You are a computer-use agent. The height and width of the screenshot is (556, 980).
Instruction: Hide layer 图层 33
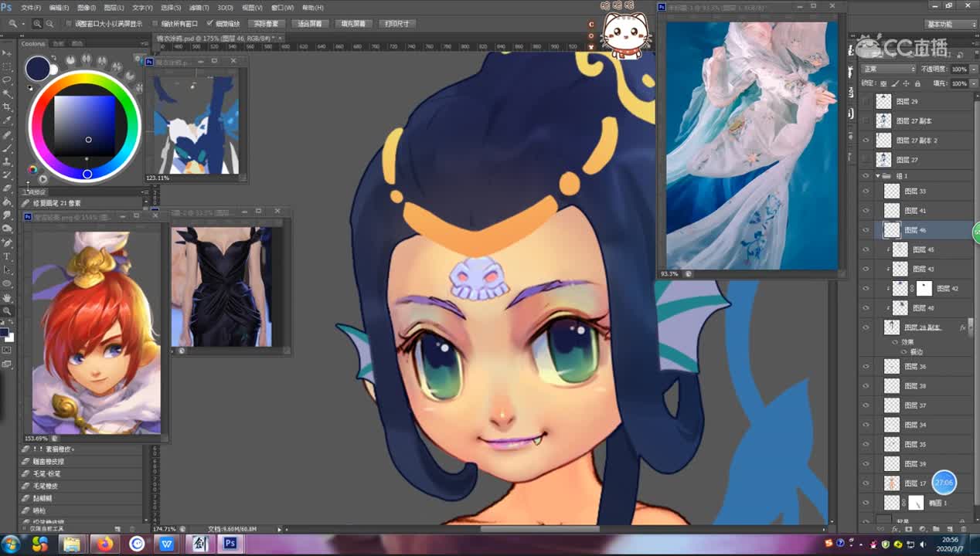pos(866,191)
